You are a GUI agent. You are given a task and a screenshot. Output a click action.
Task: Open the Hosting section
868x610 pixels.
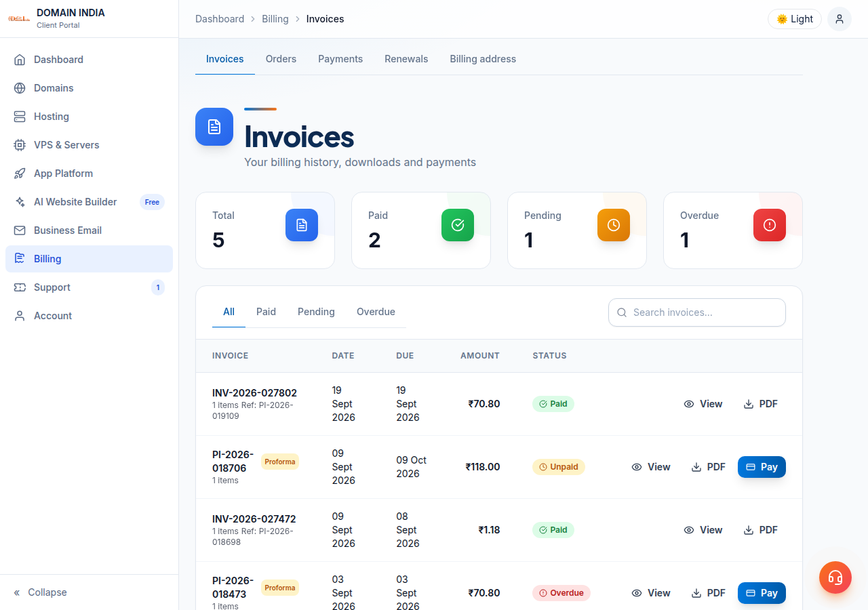pyautogui.click(x=89, y=117)
